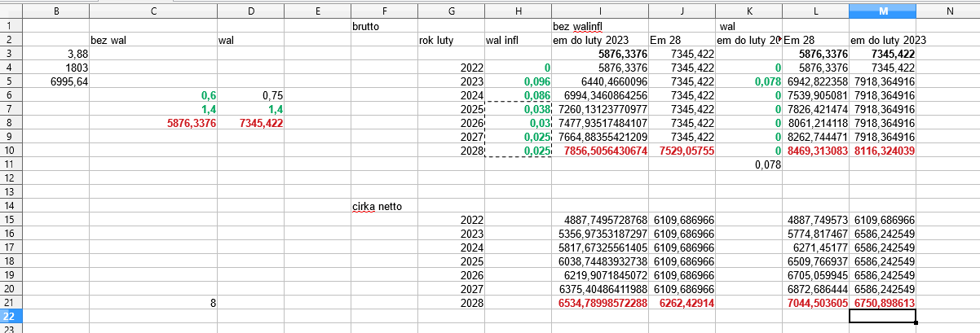Select the 'cirka netto' cell

coord(384,206)
